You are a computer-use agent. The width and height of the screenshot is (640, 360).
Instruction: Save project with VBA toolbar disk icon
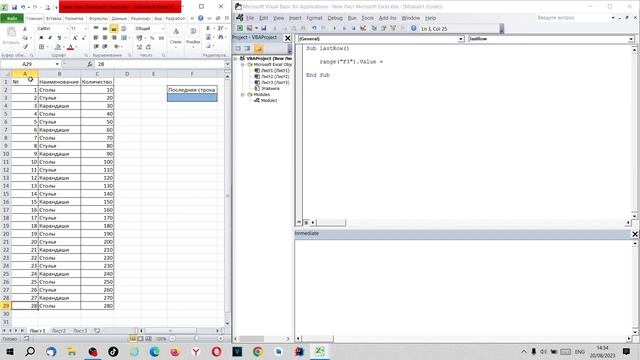pos(264,28)
